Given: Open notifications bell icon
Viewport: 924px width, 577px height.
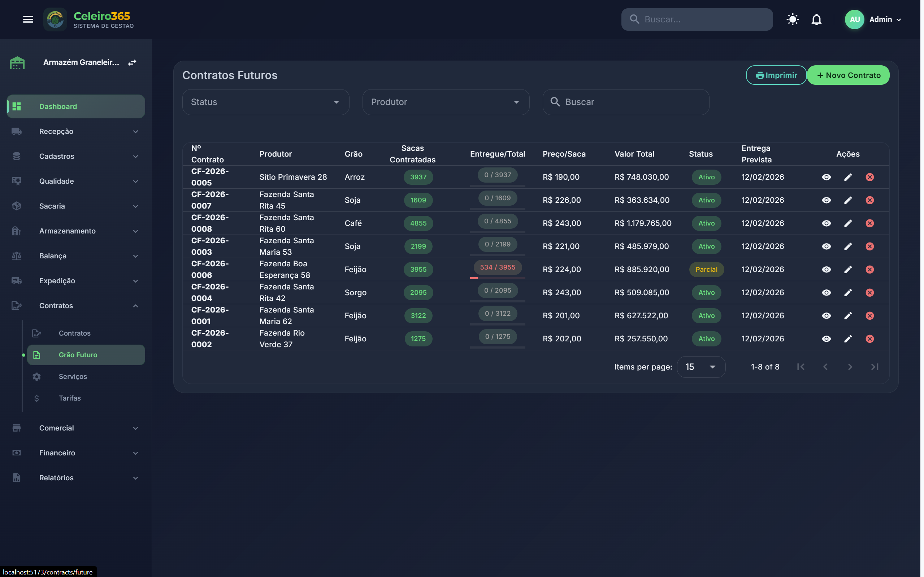Looking at the screenshot, I should pos(816,19).
